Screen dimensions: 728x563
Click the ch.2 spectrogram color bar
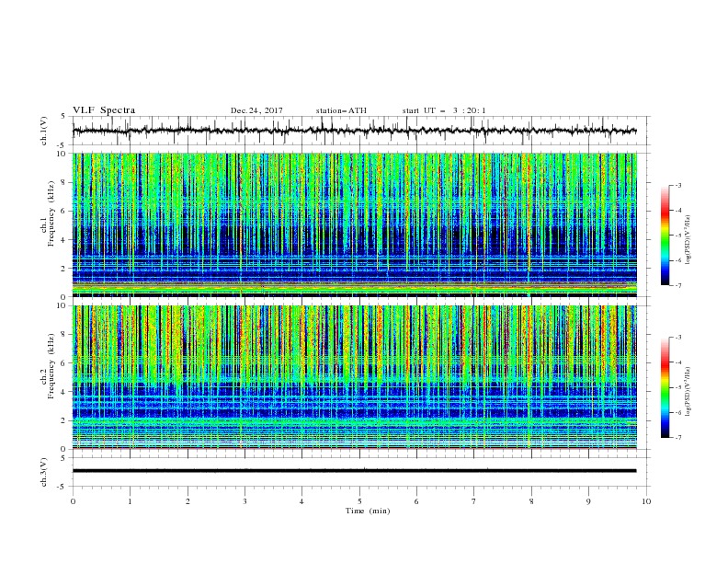tap(665, 387)
